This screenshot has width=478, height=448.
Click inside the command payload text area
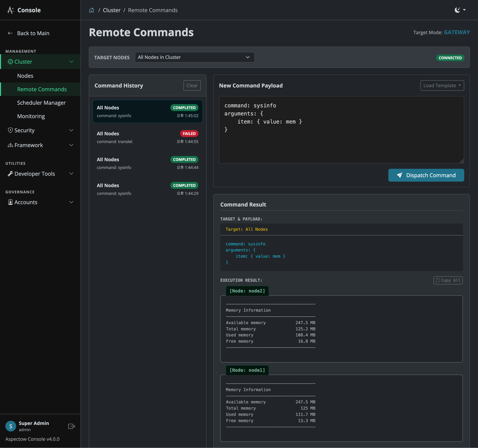pos(341,130)
